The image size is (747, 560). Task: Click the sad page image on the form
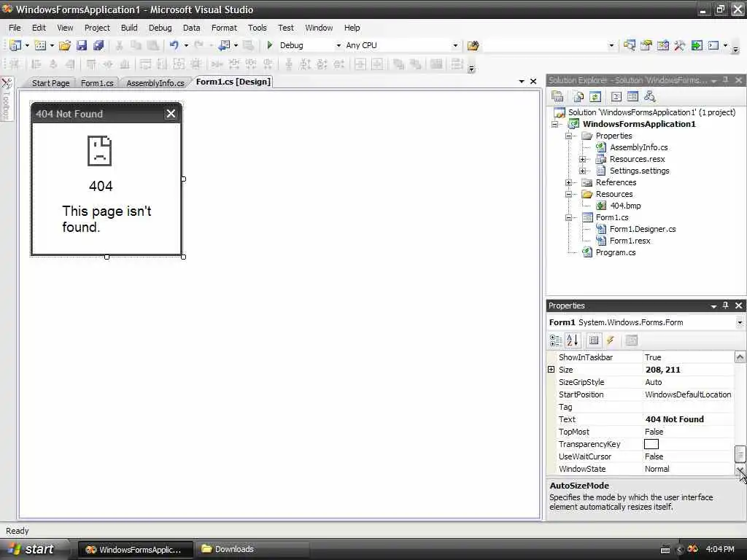coord(99,151)
